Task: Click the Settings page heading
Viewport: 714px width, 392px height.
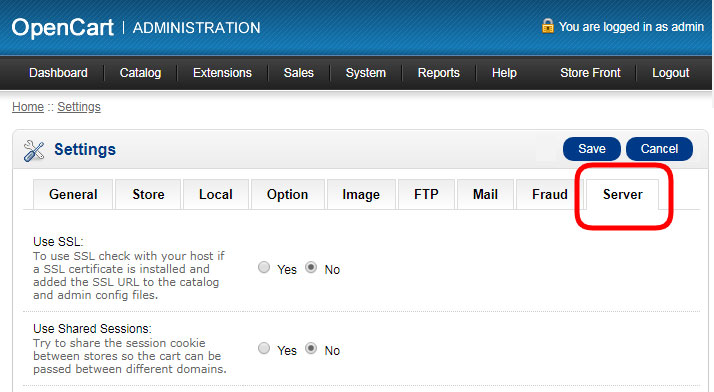Action: tap(85, 149)
